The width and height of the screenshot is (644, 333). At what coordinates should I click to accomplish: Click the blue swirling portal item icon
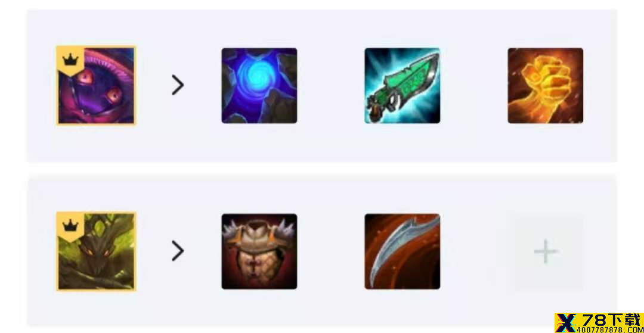259,85
